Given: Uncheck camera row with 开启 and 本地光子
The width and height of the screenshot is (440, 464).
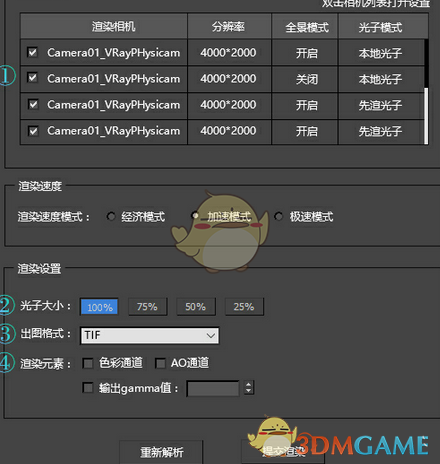Looking at the screenshot, I should click(x=33, y=52).
